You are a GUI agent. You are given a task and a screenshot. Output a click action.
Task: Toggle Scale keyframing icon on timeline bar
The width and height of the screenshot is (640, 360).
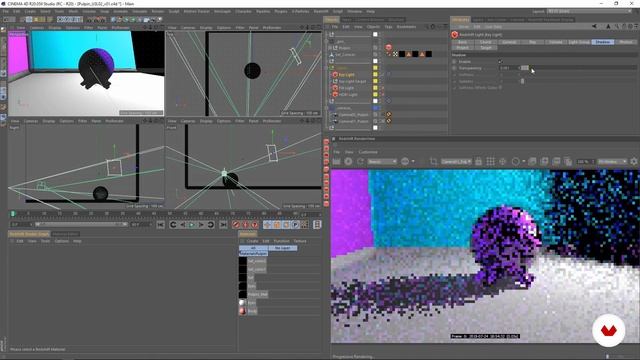(x=277, y=225)
